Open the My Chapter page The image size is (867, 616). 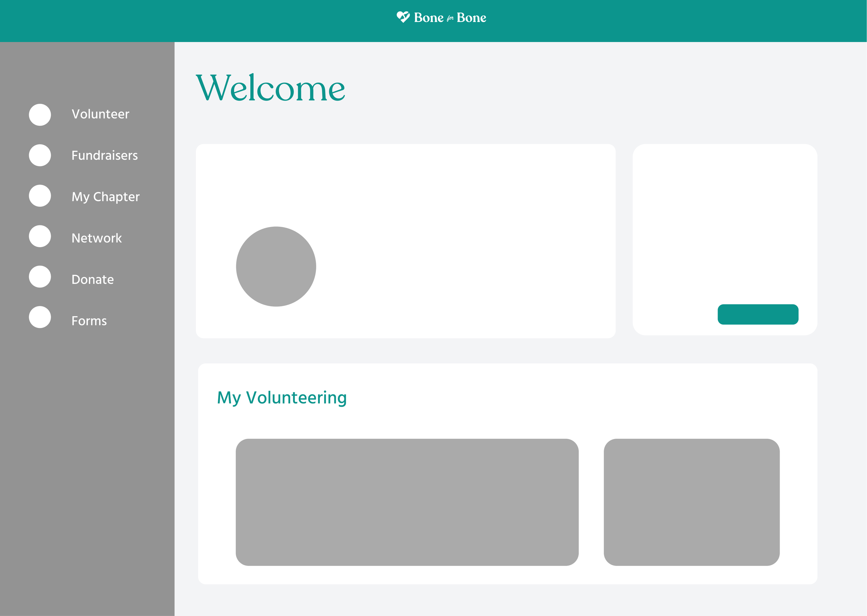coord(105,197)
